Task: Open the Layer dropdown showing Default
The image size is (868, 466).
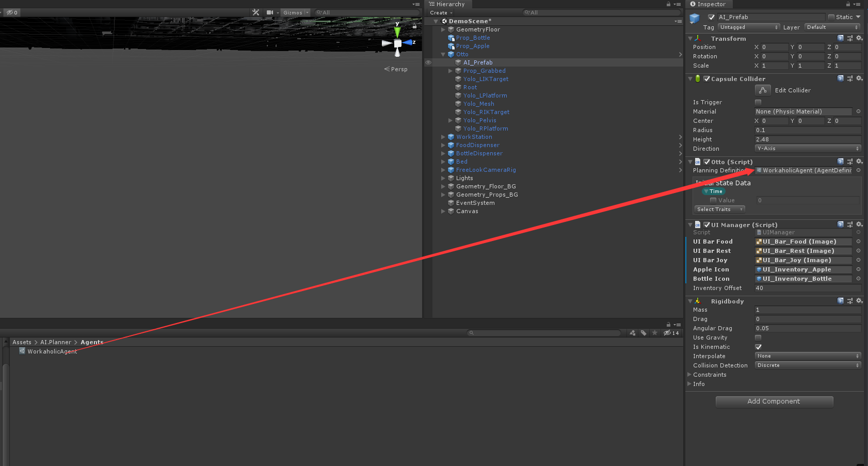Action: [x=832, y=27]
